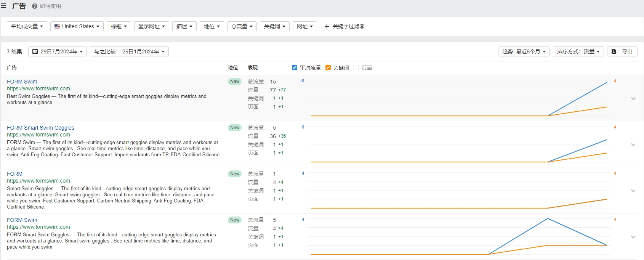Expand the first FORM Swim ad row chevron
The height and width of the screenshot is (260, 644).
[633, 98]
